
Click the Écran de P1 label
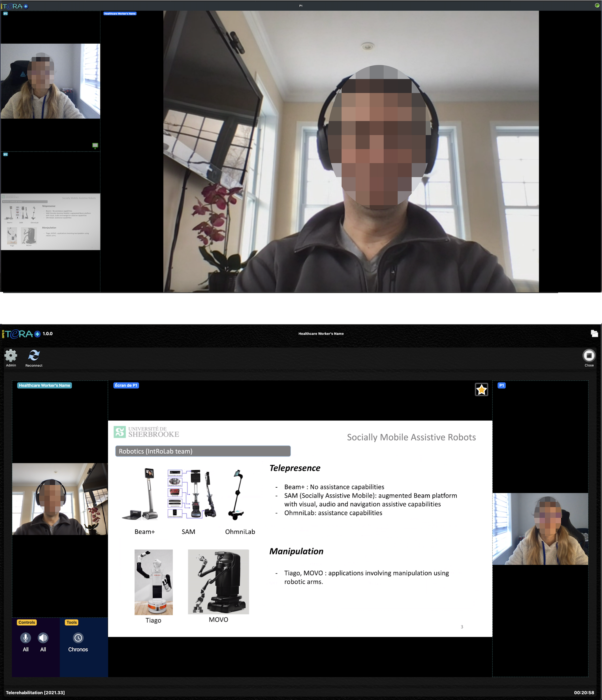click(x=126, y=385)
